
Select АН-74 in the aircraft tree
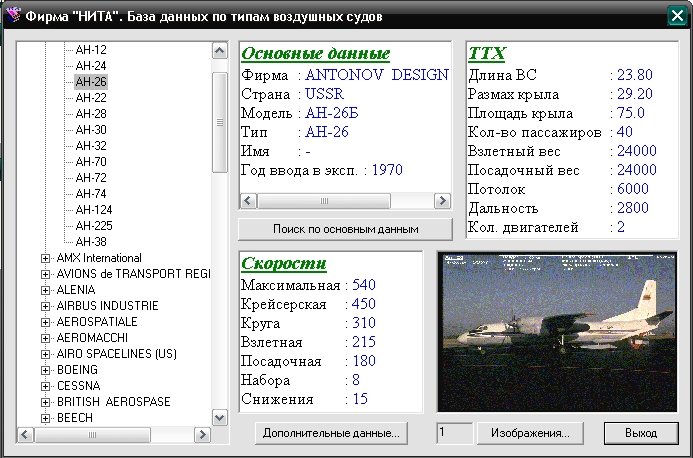[91, 194]
